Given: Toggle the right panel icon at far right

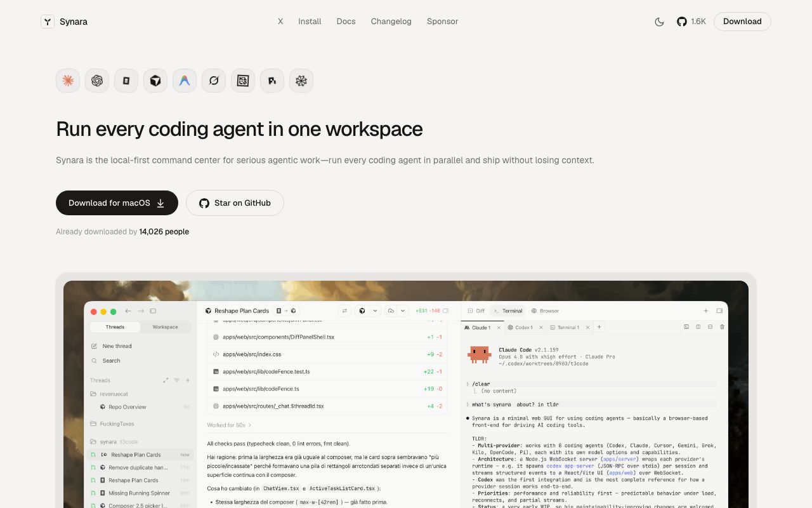Looking at the screenshot, I should pos(719,311).
